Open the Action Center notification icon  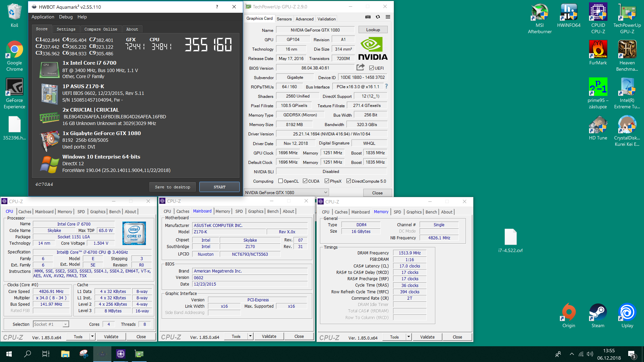coord(632,354)
